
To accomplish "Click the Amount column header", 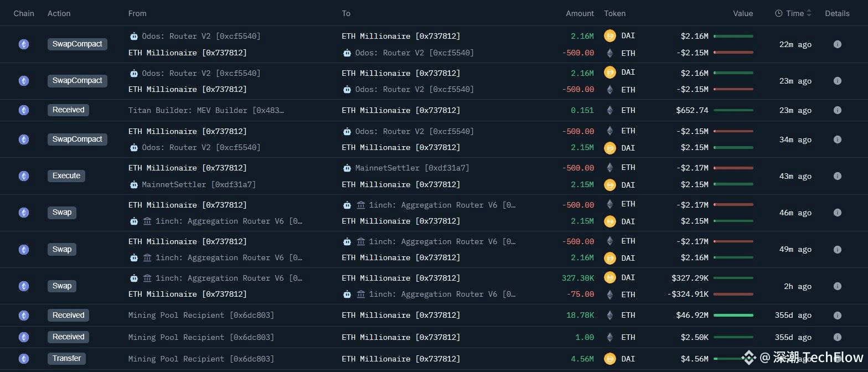I will tap(580, 13).
